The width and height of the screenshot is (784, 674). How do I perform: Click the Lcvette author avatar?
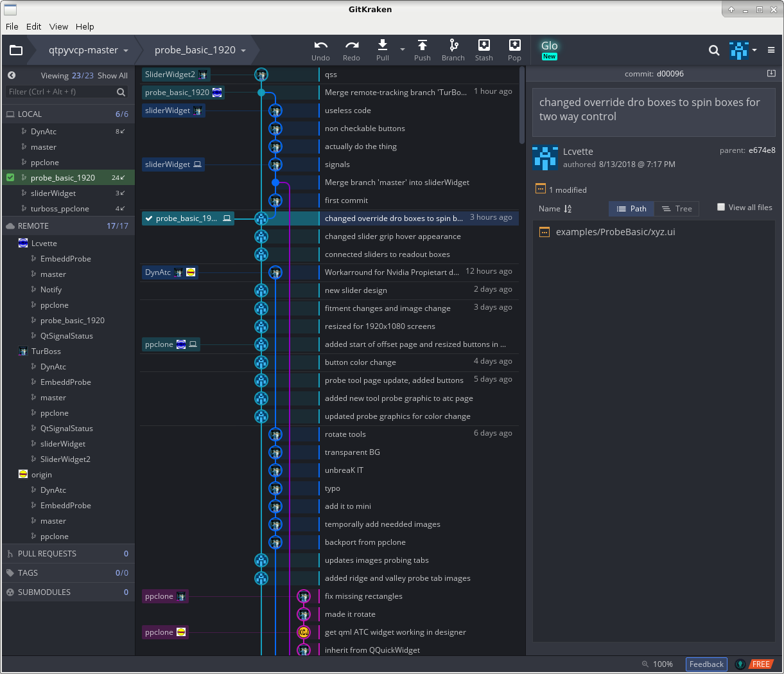click(x=545, y=158)
